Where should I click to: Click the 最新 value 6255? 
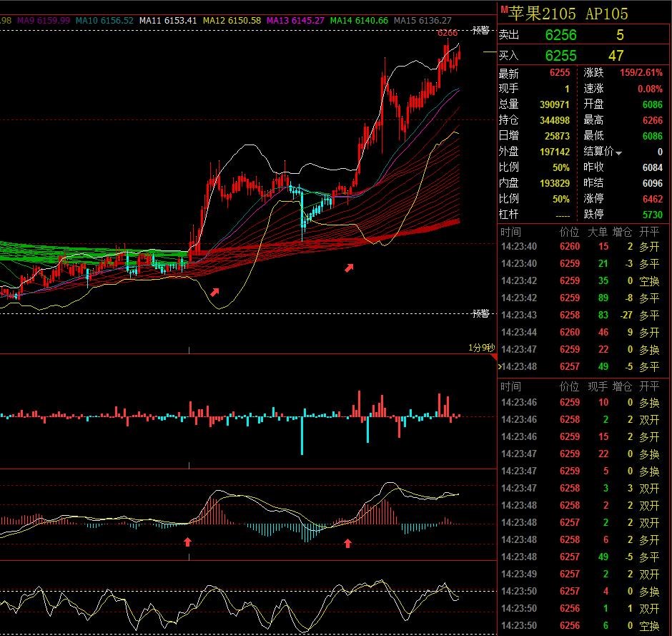(560, 72)
